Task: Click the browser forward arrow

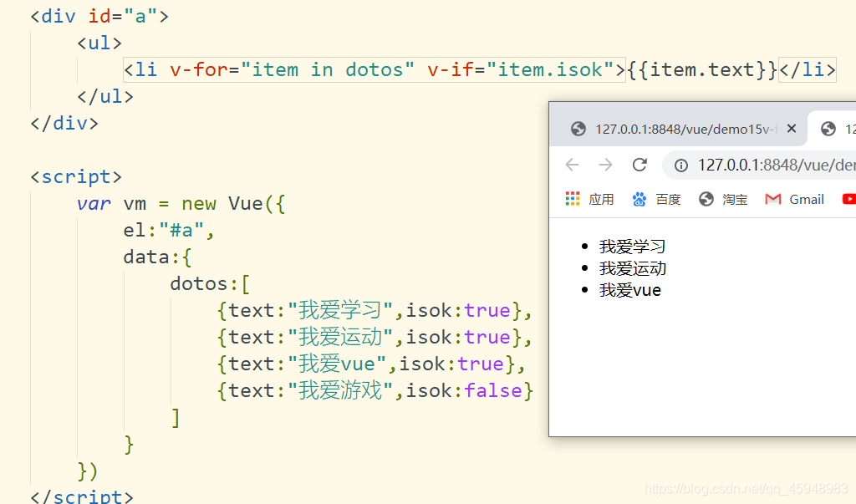Action: 605,165
